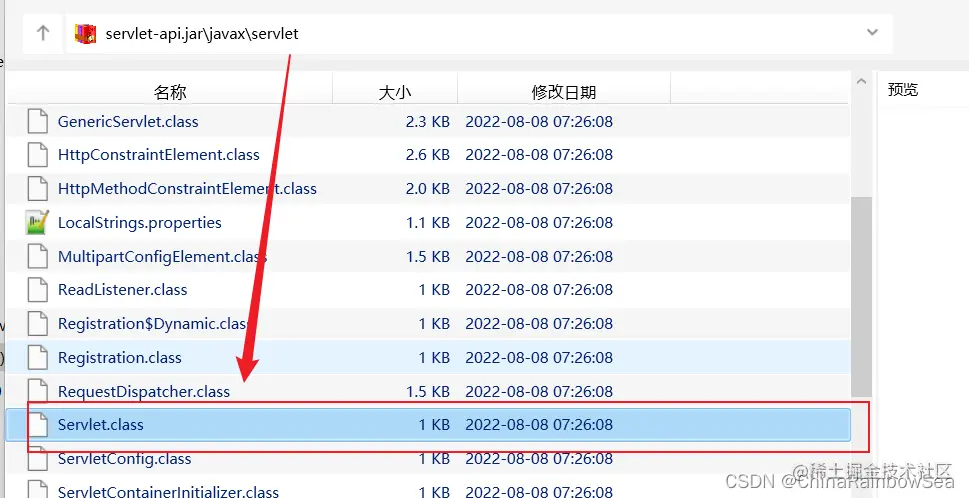Image resolution: width=969 pixels, height=498 pixels.
Task: Click the file icon of ServletConfig.class
Action: 38,458
